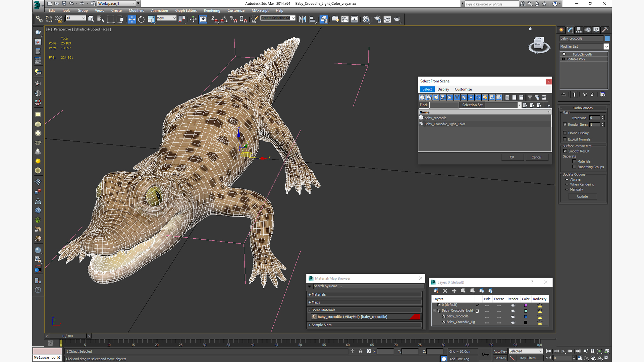Select the Manually update option
The width and height of the screenshot is (644, 362).
567,189
